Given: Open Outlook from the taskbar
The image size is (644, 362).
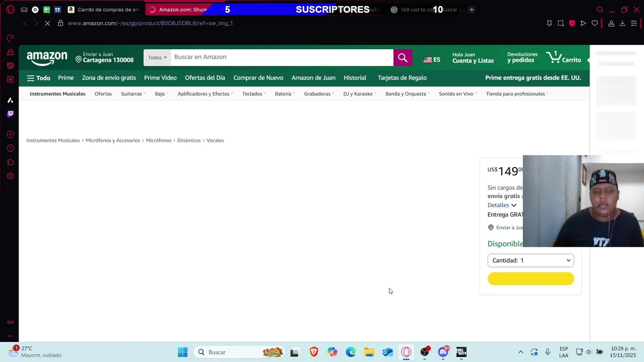Looking at the screenshot, I should (387, 352).
